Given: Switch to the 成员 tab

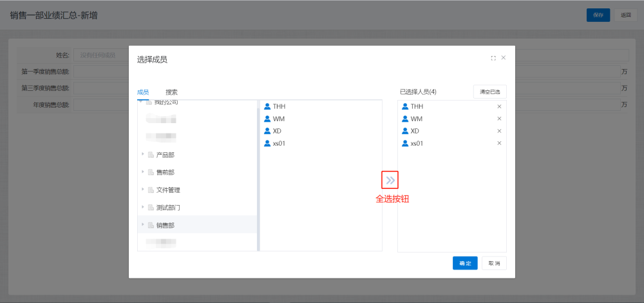Looking at the screenshot, I should [x=143, y=92].
